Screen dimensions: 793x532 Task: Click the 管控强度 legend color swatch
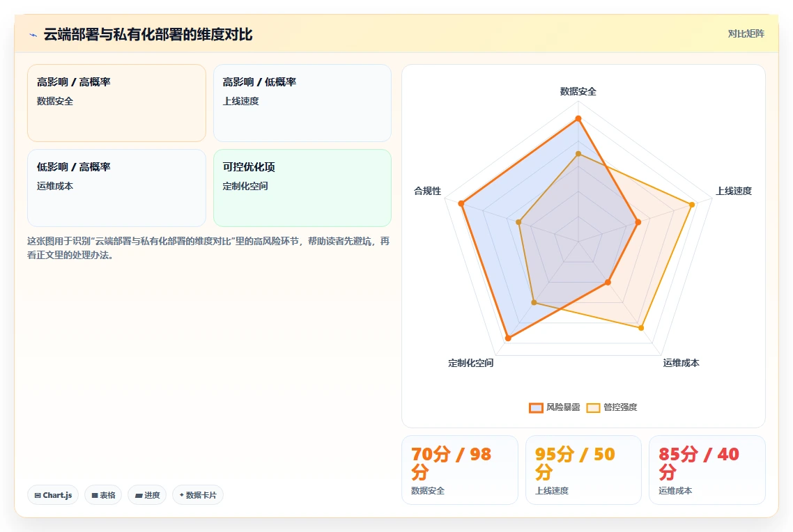593,408
